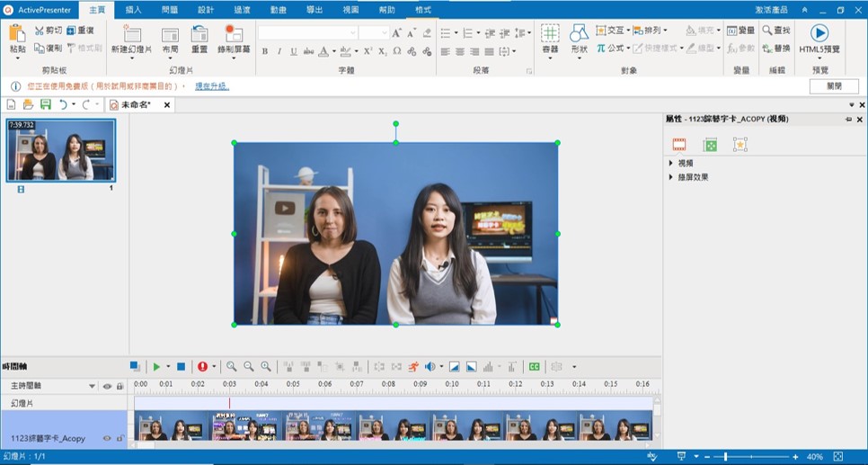Click the timeline volume speaker icon
Viewport: 868px width, 465px height.
coord(430,367)
